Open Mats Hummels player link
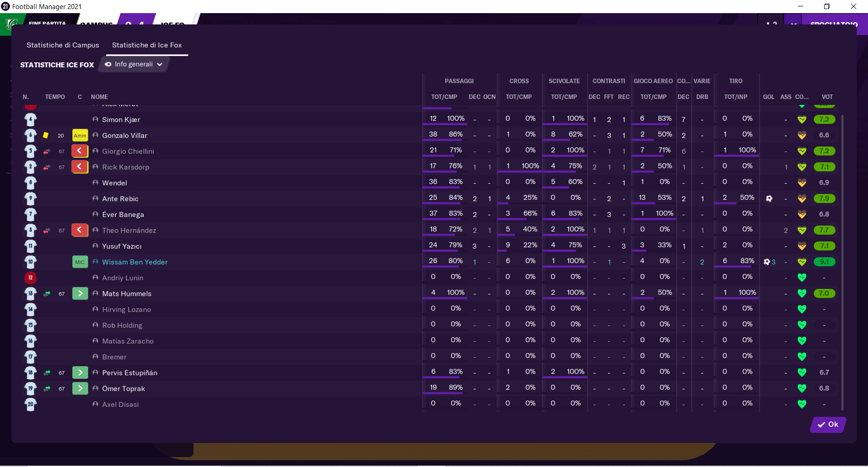This screenshot has width=868, height=467. pyautogui.click(x=127, y=294)
